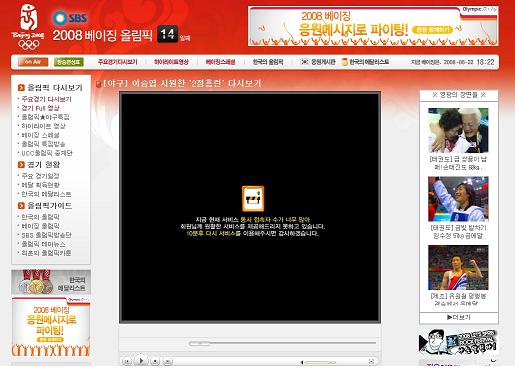Viewport: 515px width, 370px height.
Task: Start playback with the play button
Action: click(x=141, y=360)
